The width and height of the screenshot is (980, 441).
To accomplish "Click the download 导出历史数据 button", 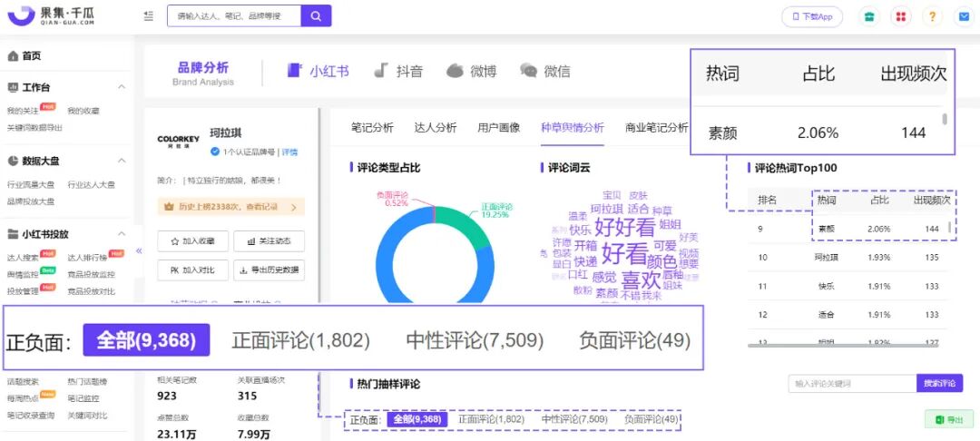I will (x=269, y=269).
